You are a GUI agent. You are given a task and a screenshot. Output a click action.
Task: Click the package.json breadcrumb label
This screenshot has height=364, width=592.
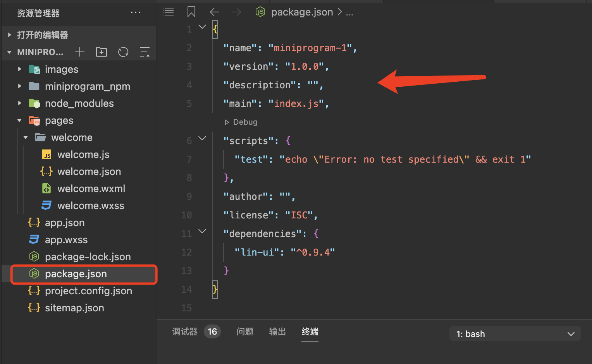302,12
